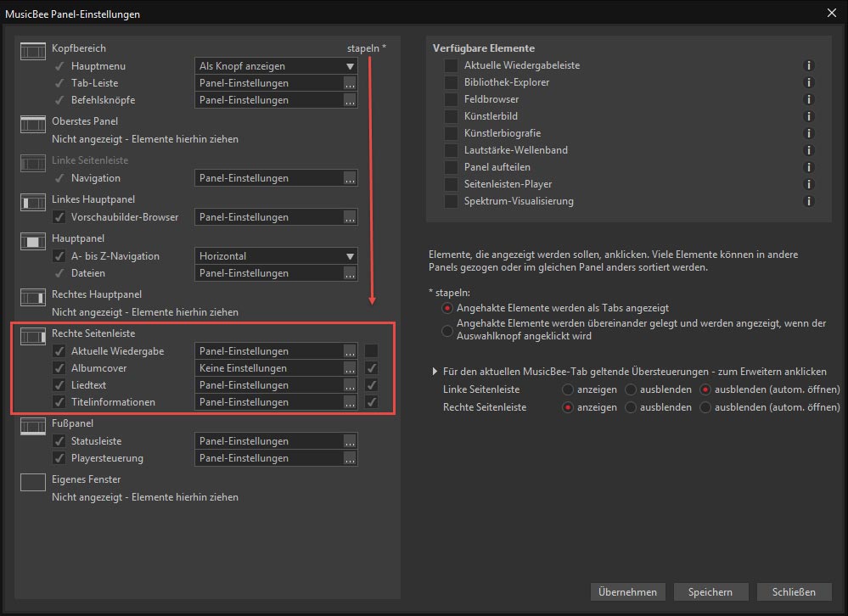The width and height of the screenshot is (848, 616).
Task: Click 'stapeln *' column header text
Action: (367, 48)
